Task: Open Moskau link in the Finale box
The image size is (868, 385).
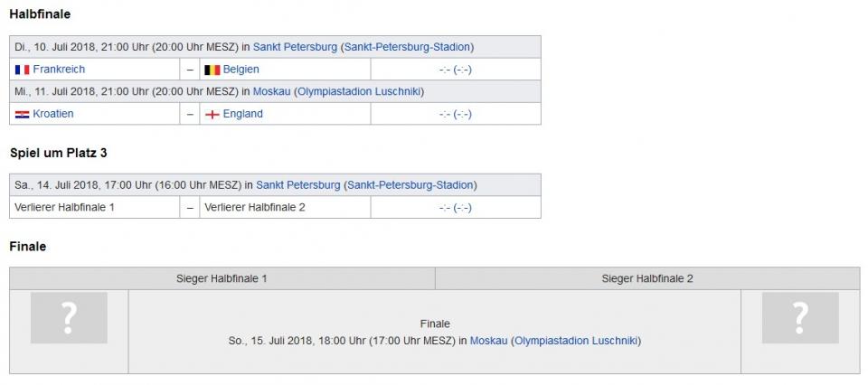Action: tap(488, 341)
